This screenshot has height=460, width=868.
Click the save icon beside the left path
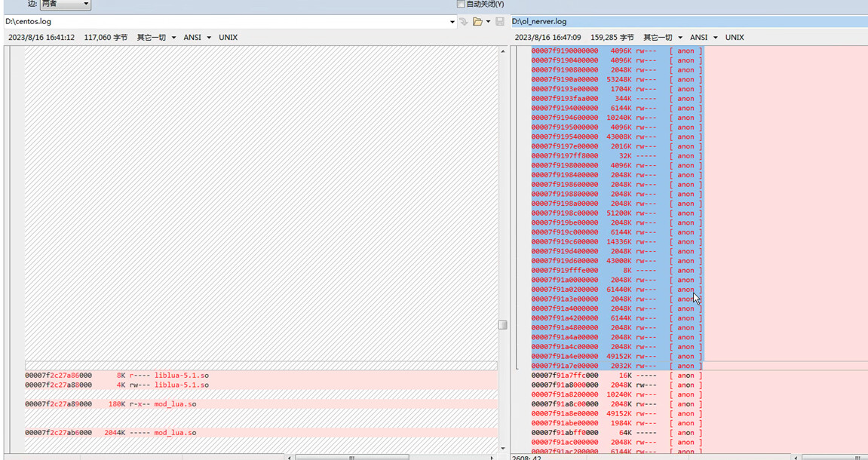point(499,22)
